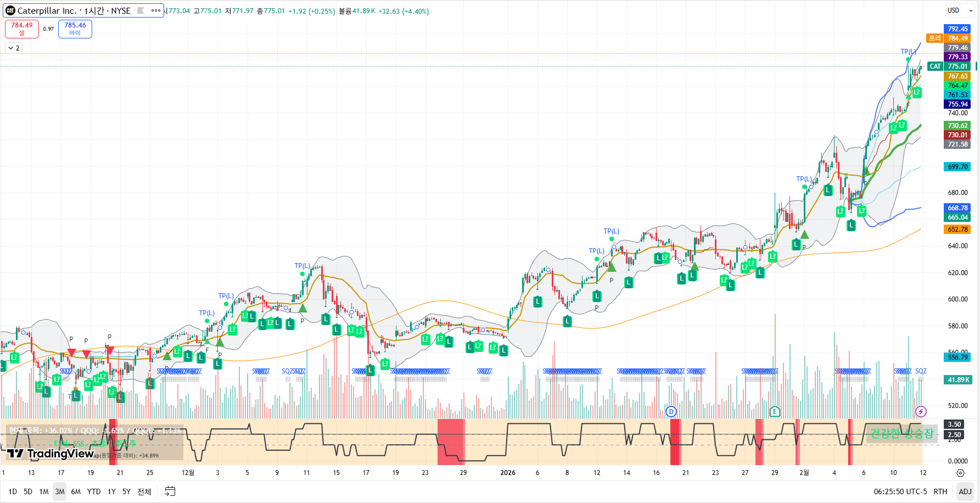
Task: Collapse the indicator legend showing 2
Action: click(x=14, y=48)
